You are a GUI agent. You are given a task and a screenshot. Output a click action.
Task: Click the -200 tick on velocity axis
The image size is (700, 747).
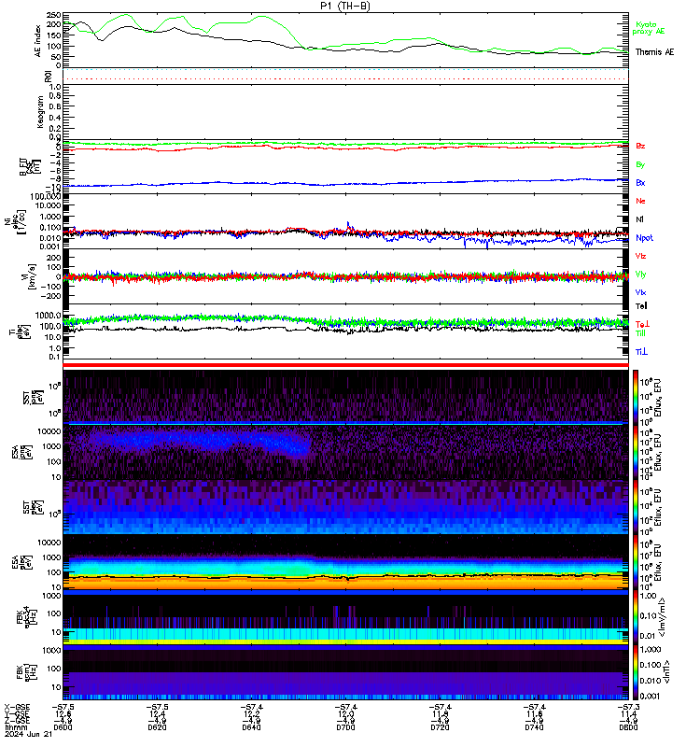51,296
